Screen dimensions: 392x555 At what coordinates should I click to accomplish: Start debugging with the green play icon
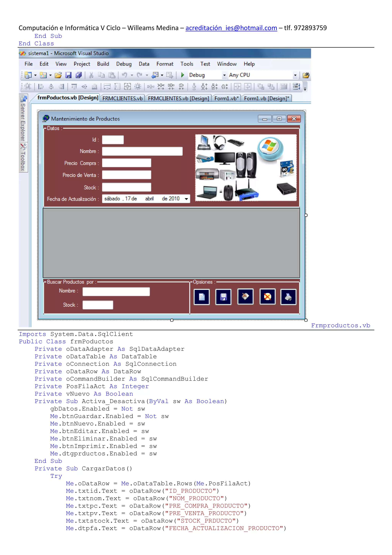tap(183, 75)
